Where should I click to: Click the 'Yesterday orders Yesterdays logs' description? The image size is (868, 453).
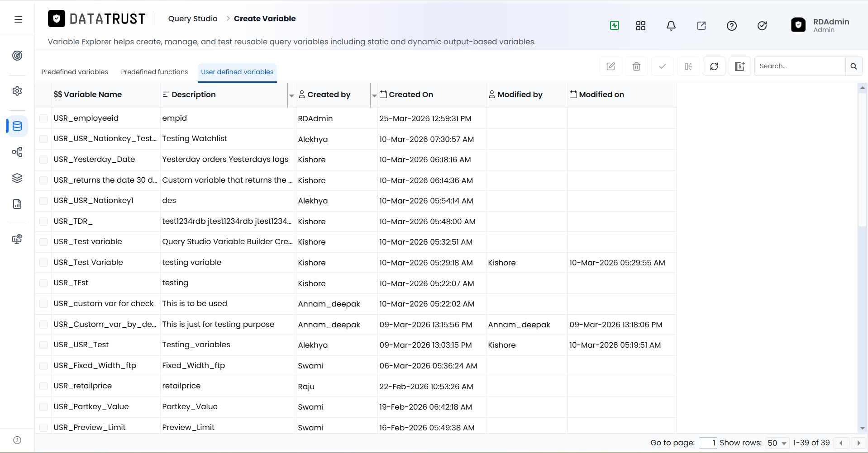point(225,159)
